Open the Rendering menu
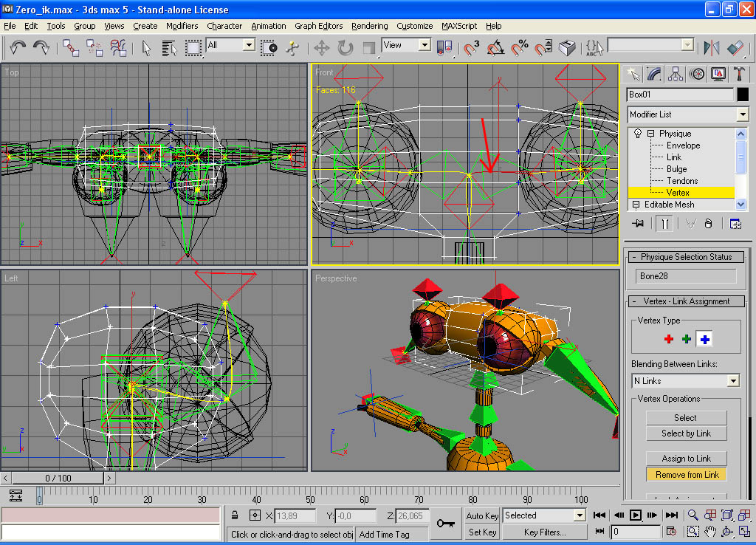This screenshot has width=756, height=545. pyautogui.click(x=369, y=26)
